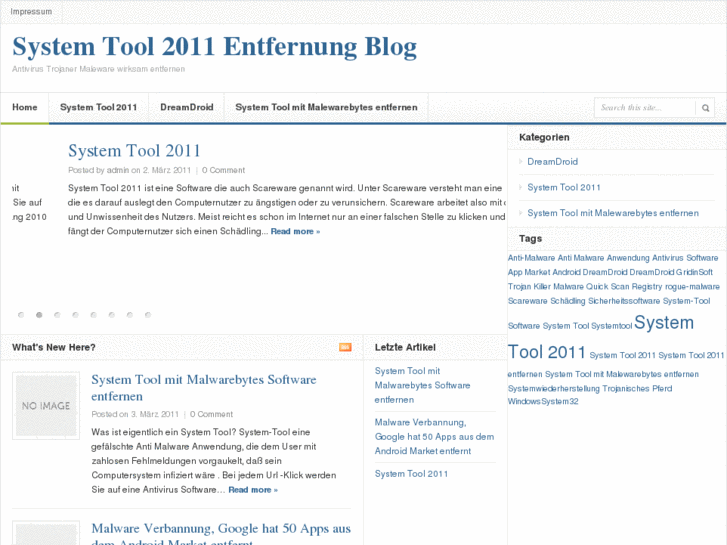Open Letzte Artikel link Malware Verbannung
727x545 pixels.
434,436
